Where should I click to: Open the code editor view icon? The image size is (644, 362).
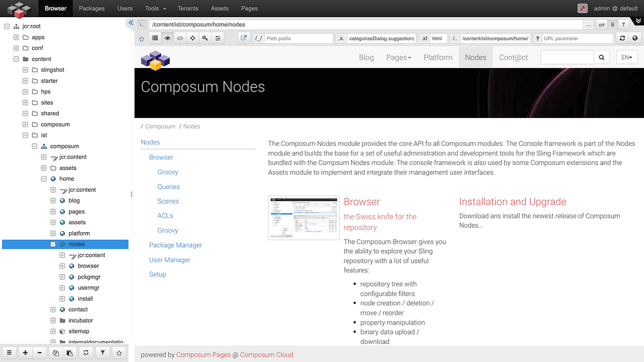[x=180, y=38]
